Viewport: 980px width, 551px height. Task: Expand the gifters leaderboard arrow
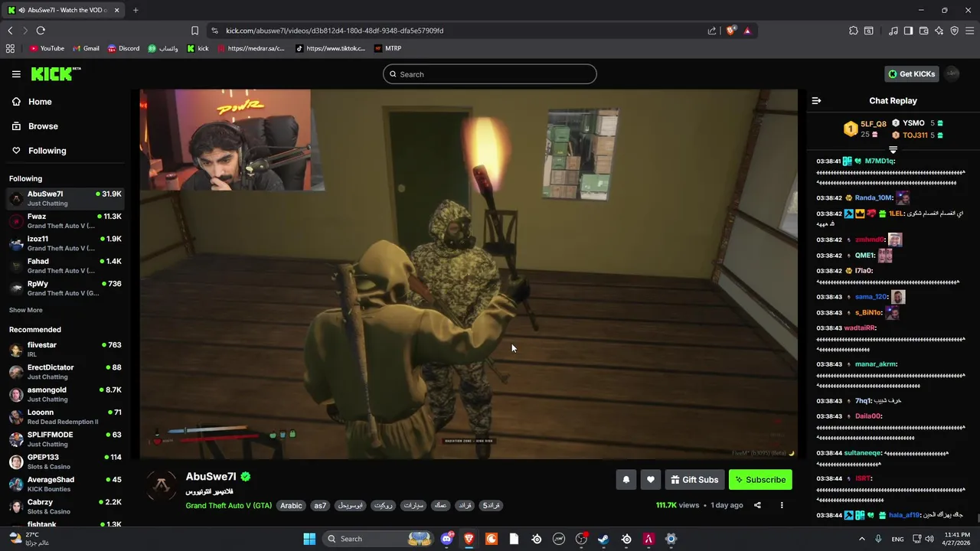pos(893,150)
